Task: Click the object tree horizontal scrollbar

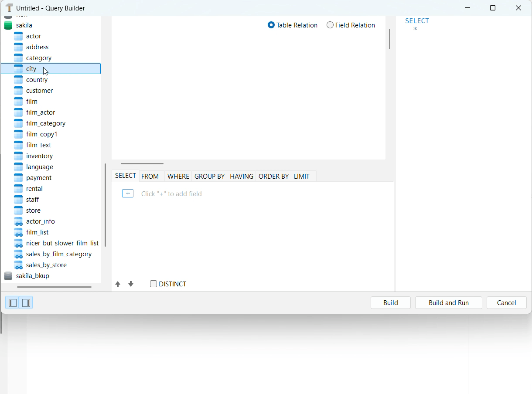Action: click(x=55, y=287)
